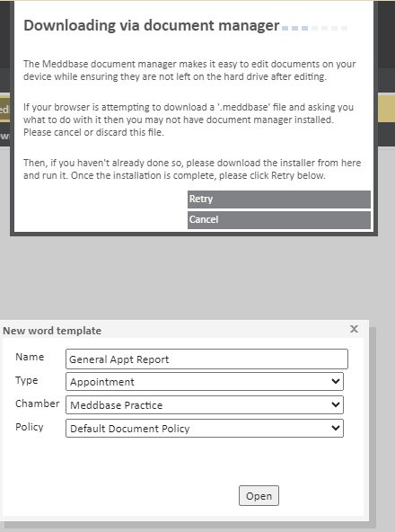The width and height of the screenshot is (395, 532).
Task: Click text 'please download the installer from here'
Action: 273,163
